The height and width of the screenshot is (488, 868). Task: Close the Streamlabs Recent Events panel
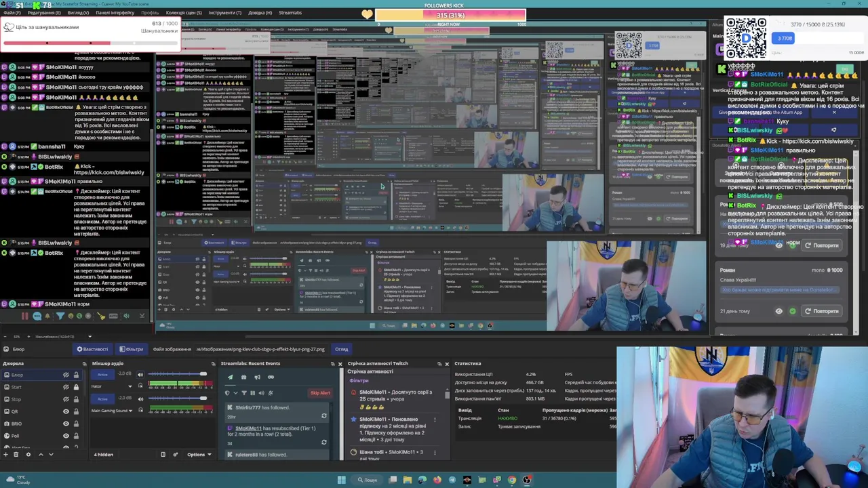pos(340,364)
